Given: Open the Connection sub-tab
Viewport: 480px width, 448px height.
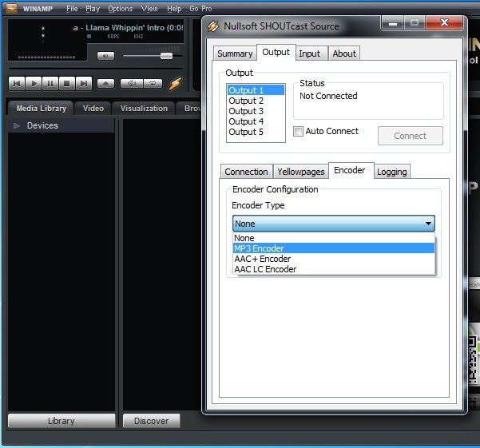Looking at the screenshot, I should tap(246, 172).
